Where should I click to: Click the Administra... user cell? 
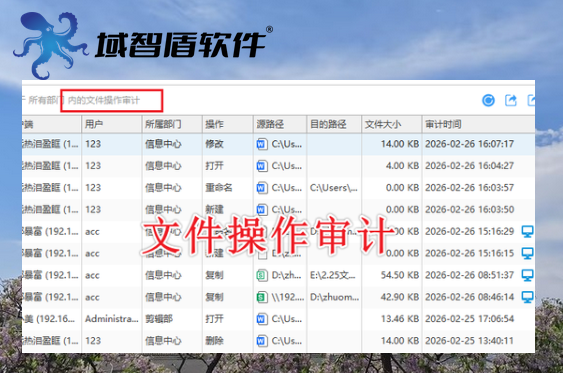tap(112, 319)
